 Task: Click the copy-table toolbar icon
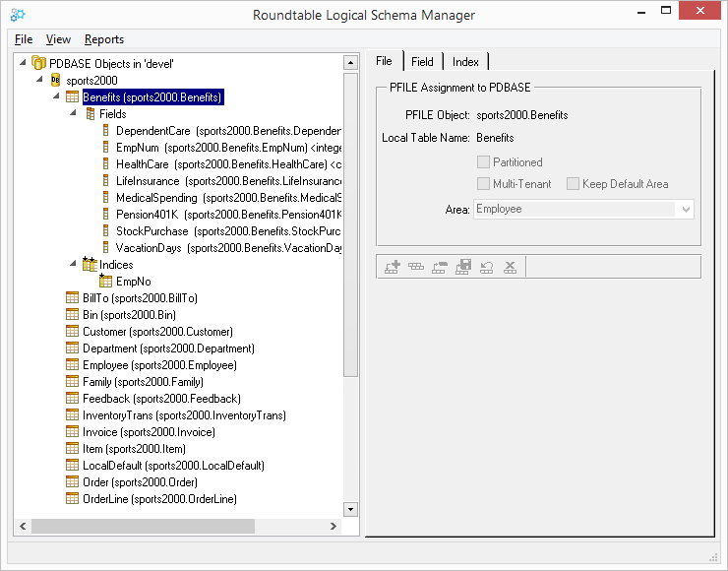coord(416,267)
